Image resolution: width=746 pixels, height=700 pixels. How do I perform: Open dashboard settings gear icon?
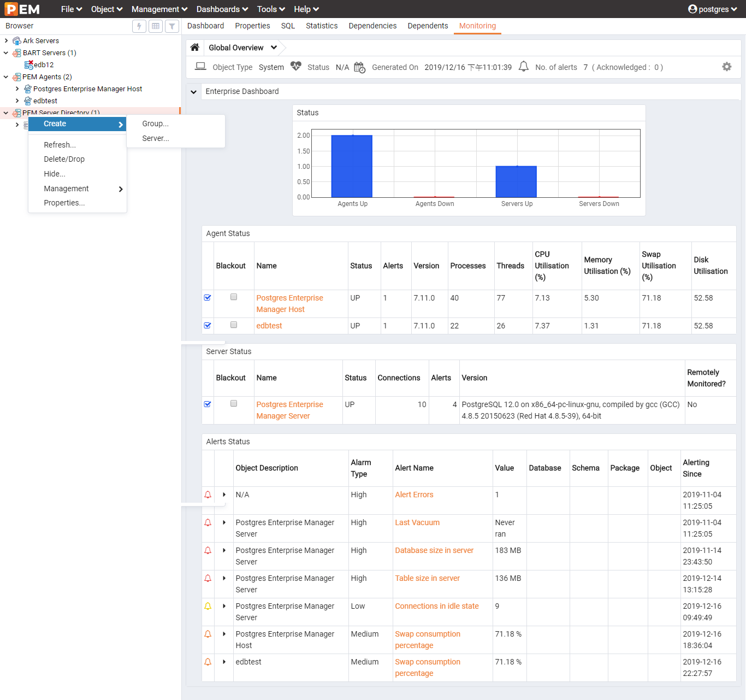click(x=727, y=67)
